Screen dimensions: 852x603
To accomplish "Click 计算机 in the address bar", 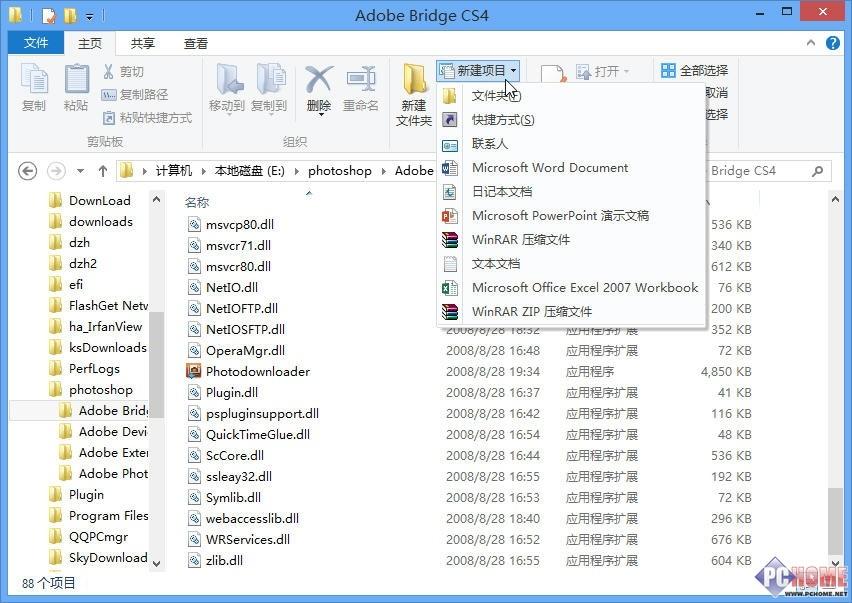I will pos(174,171).
